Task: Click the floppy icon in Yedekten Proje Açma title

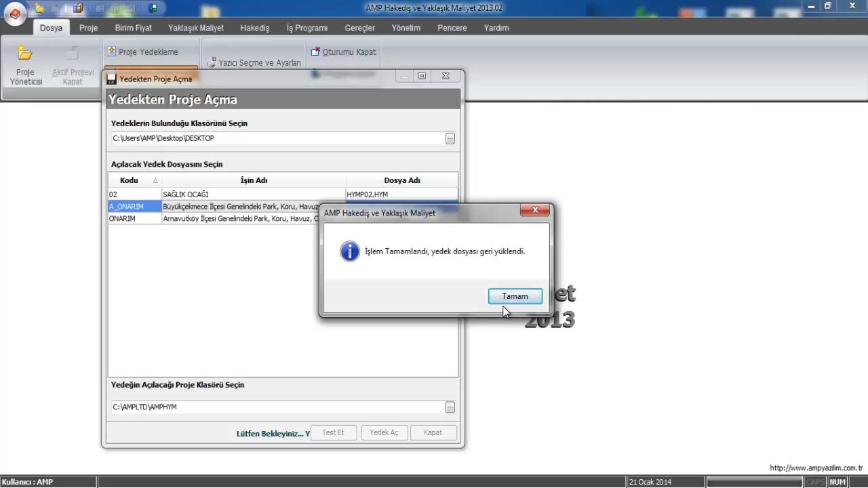Action: point(112,79)
